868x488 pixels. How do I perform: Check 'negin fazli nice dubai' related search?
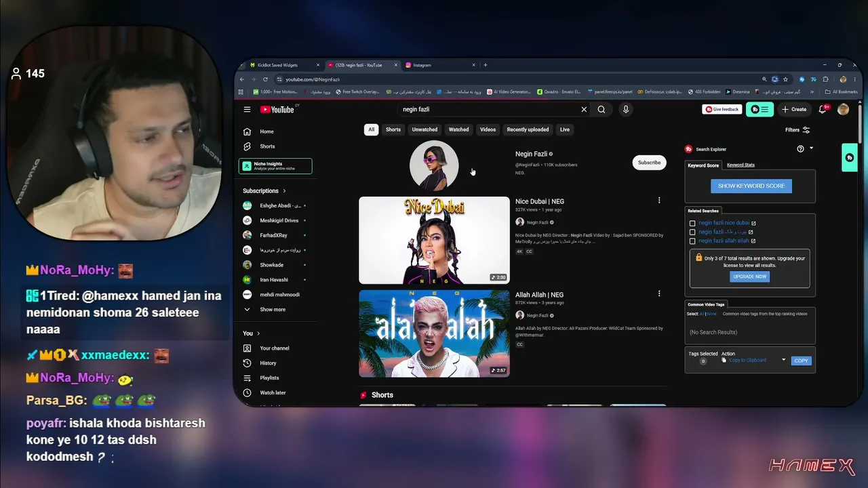point(692,223)
